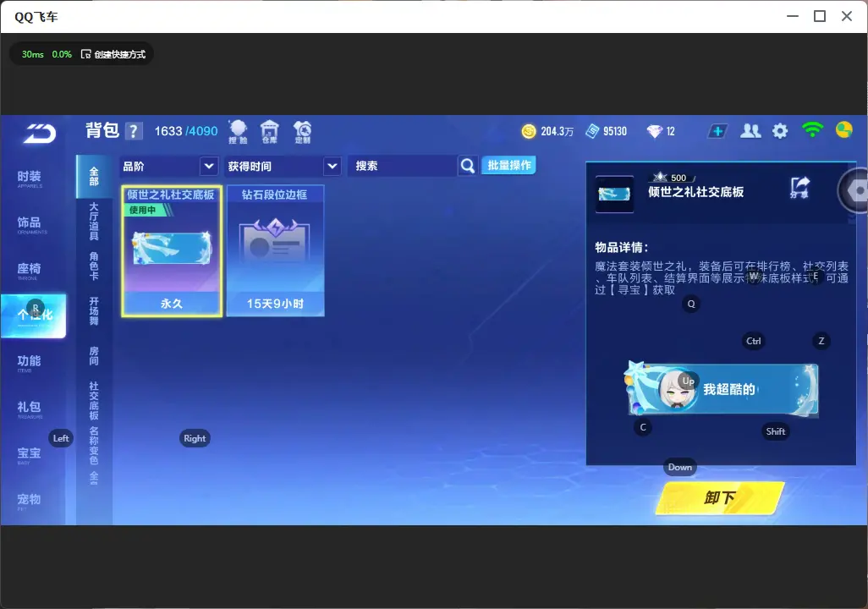Switch to the 房间 subcategory tab

(94, 356)
